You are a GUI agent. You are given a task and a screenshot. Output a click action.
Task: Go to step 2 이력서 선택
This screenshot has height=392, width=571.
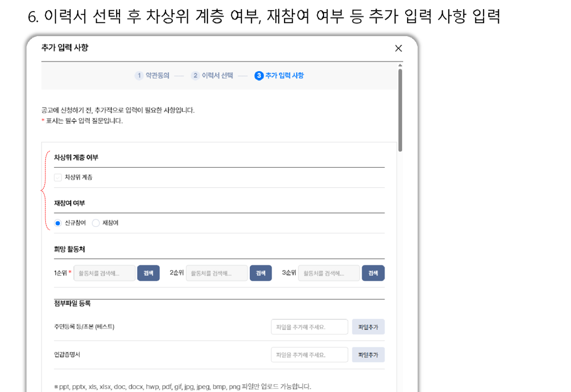pos(212,76)
